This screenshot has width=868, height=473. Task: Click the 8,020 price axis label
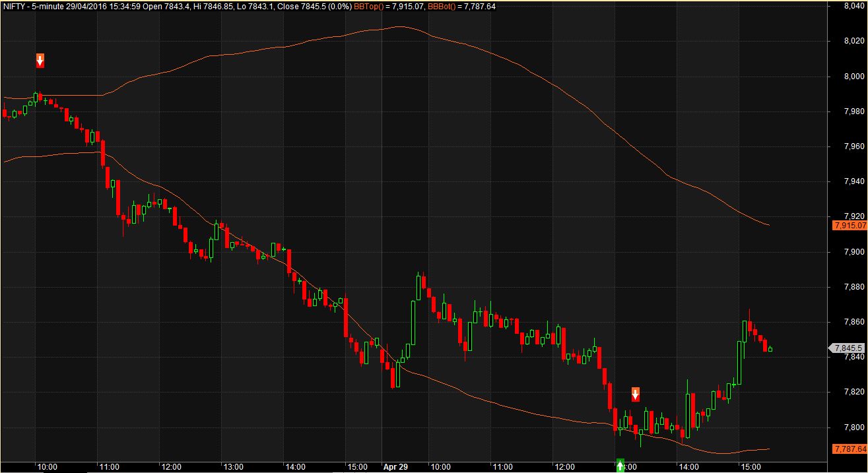[x=855, y=41]
